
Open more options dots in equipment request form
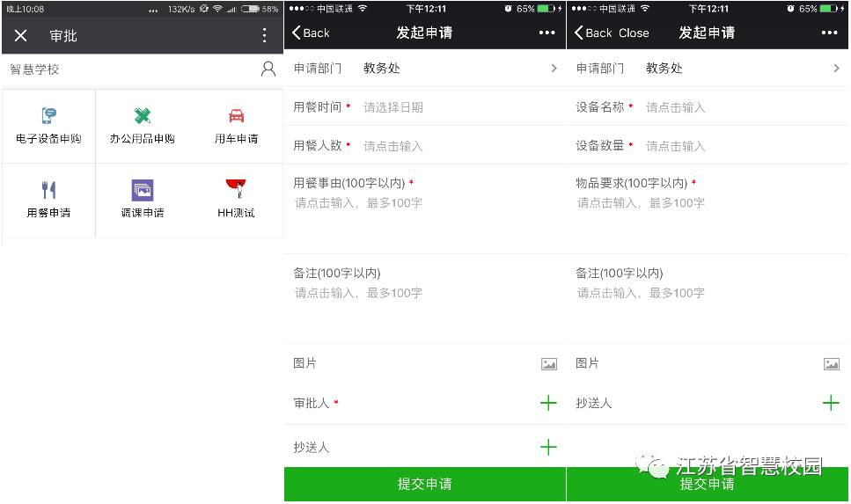(829, 33)
